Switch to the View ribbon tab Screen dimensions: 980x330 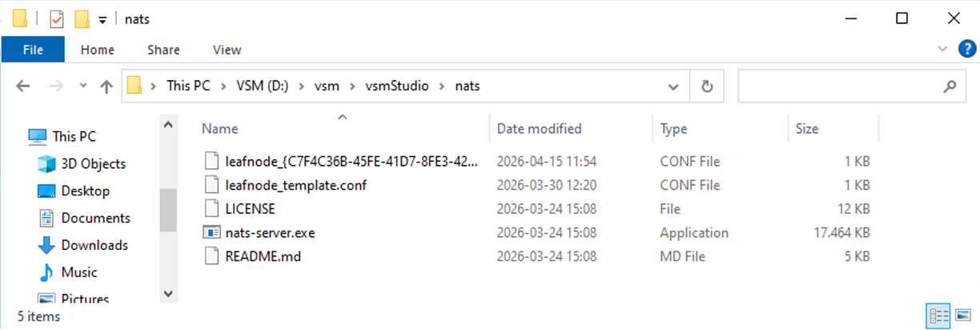(227, 50)
